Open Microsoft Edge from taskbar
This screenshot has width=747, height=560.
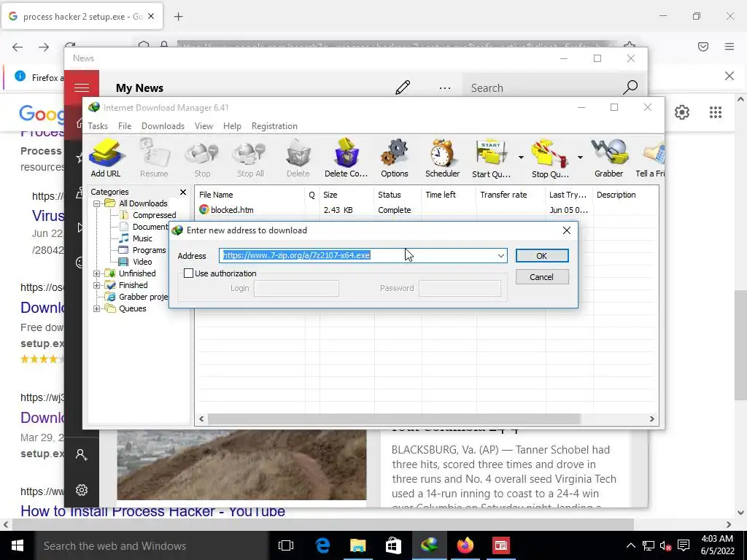322,545
